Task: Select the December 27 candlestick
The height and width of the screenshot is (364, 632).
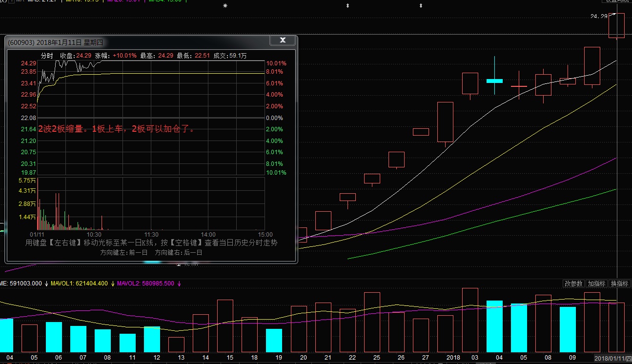Action: 421,132
